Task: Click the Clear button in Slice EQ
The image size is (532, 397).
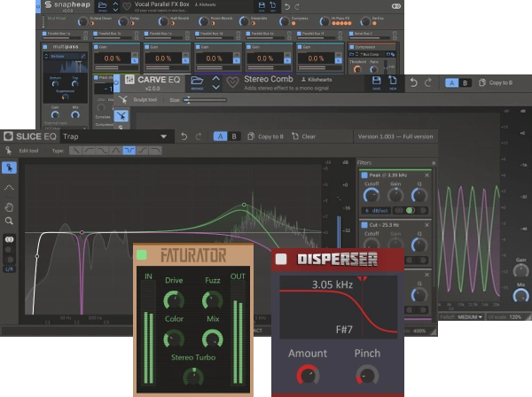Action: (305, 136)
